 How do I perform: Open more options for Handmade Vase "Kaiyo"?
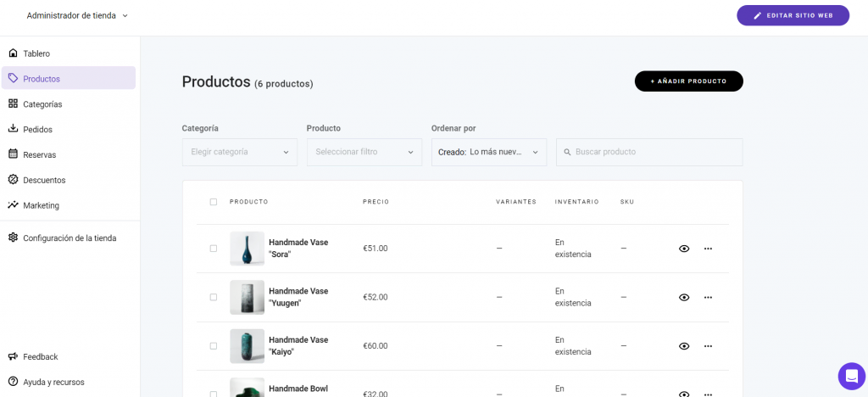(x=708, y=346)
